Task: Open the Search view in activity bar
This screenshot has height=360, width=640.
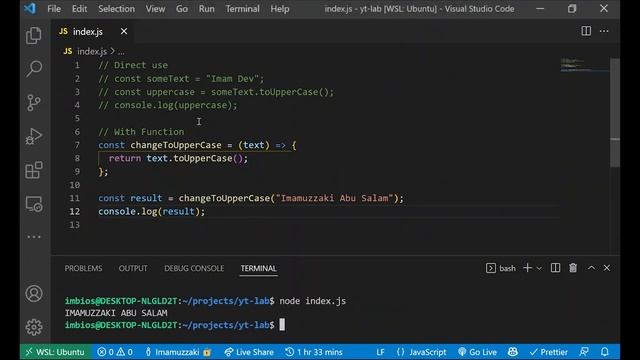Action: [34, 69]
